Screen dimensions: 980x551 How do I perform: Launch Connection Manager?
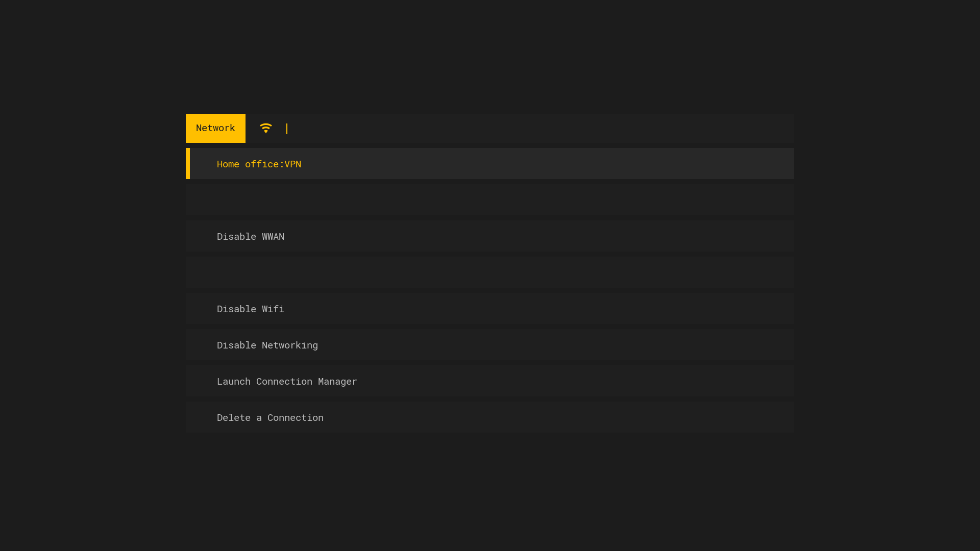286,381
